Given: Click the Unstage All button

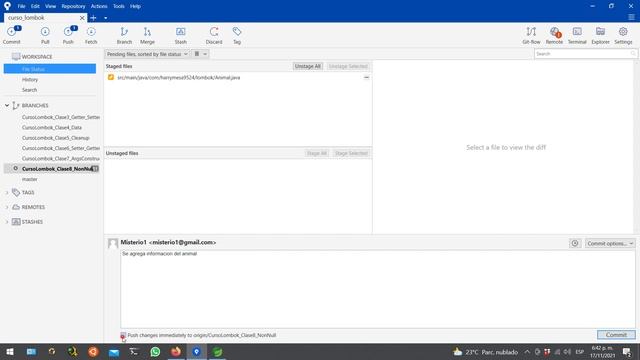Looking at the screenshot, I should pos(307,66).
